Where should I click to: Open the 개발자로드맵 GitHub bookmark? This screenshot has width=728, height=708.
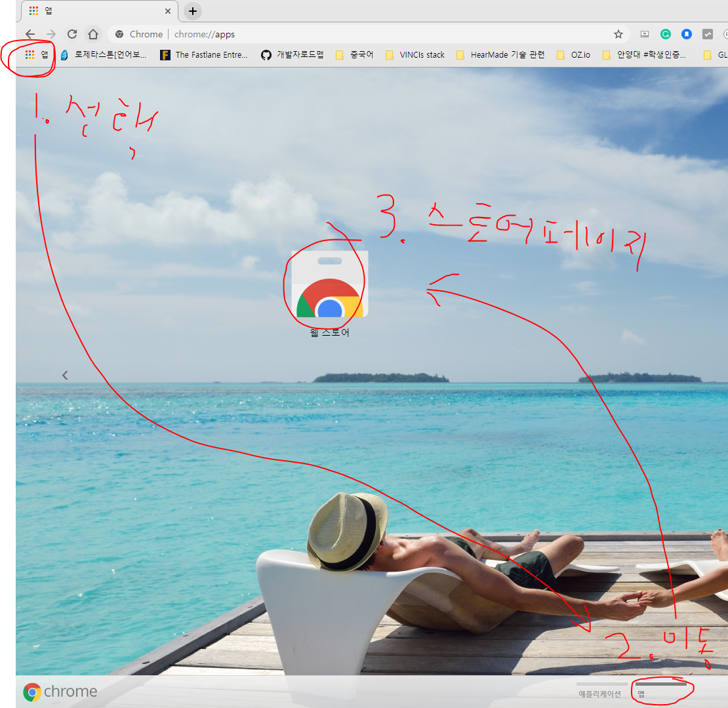pyautogui.click(x=292, y=55)
